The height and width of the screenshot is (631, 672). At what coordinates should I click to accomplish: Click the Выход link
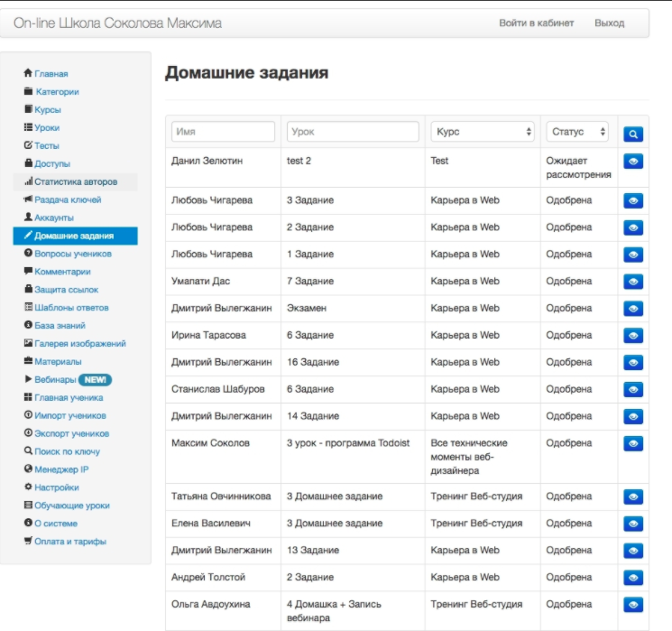609,23
